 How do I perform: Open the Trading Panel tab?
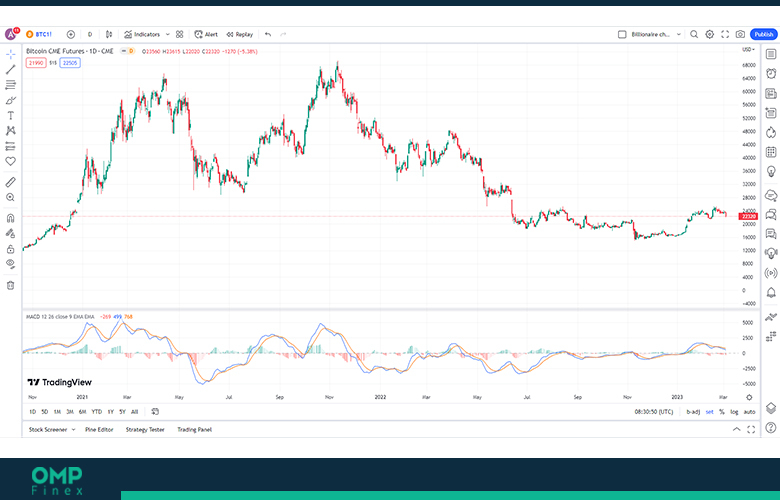tap(195, 429)
